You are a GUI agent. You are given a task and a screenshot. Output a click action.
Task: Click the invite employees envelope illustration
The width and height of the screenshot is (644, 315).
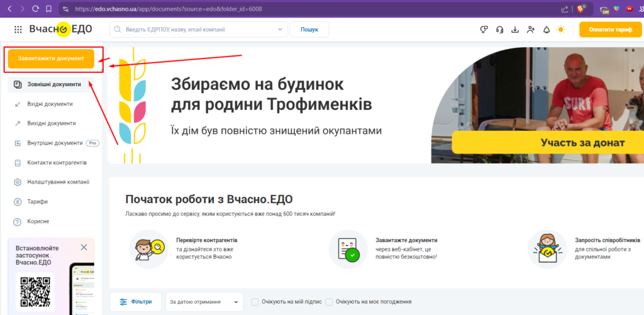[547, 249]
